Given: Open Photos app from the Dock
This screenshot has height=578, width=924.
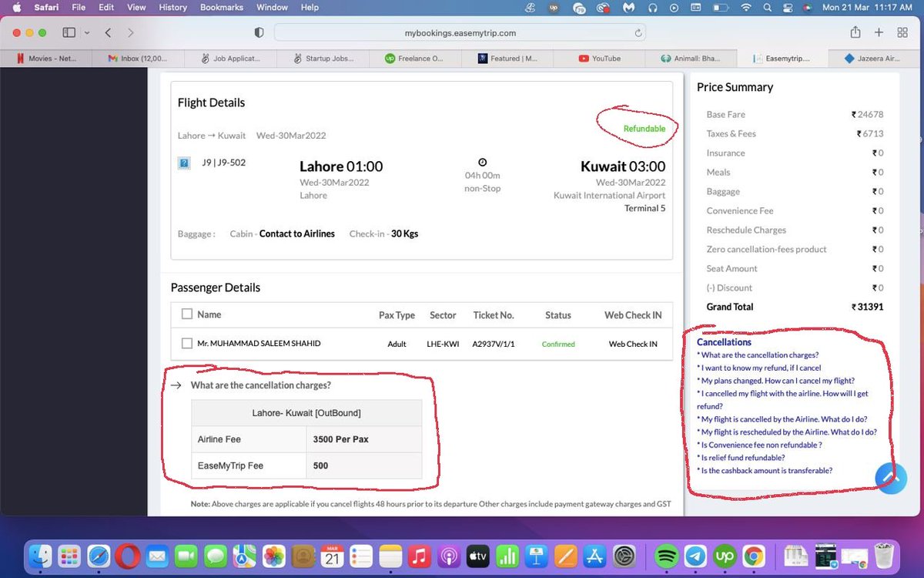Looking at the screenshot, I should 273,555.
